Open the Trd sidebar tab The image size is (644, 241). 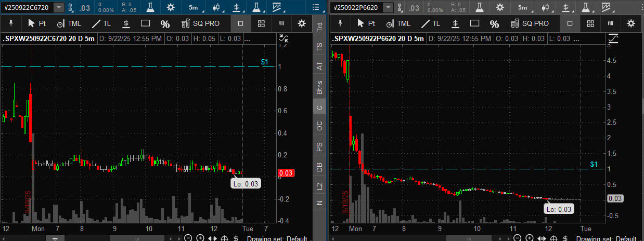tap(319, 27)
